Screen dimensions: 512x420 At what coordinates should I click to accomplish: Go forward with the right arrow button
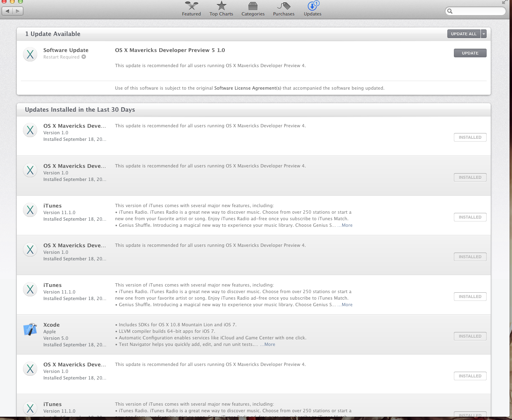pos(18,11)
